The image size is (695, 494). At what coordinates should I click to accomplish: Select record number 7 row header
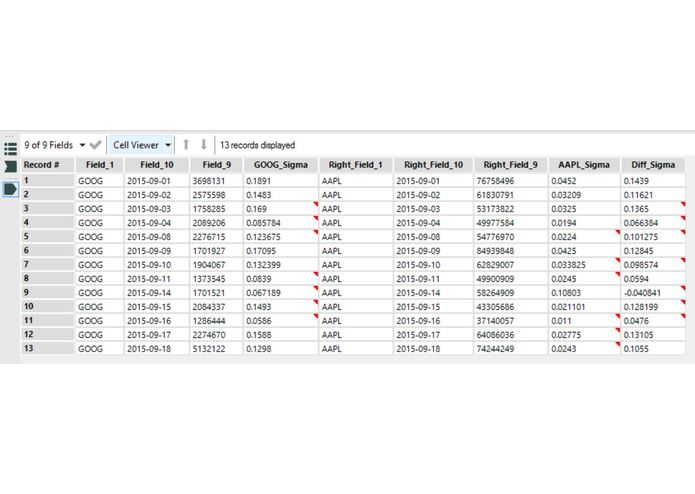(x=48, y=265)
